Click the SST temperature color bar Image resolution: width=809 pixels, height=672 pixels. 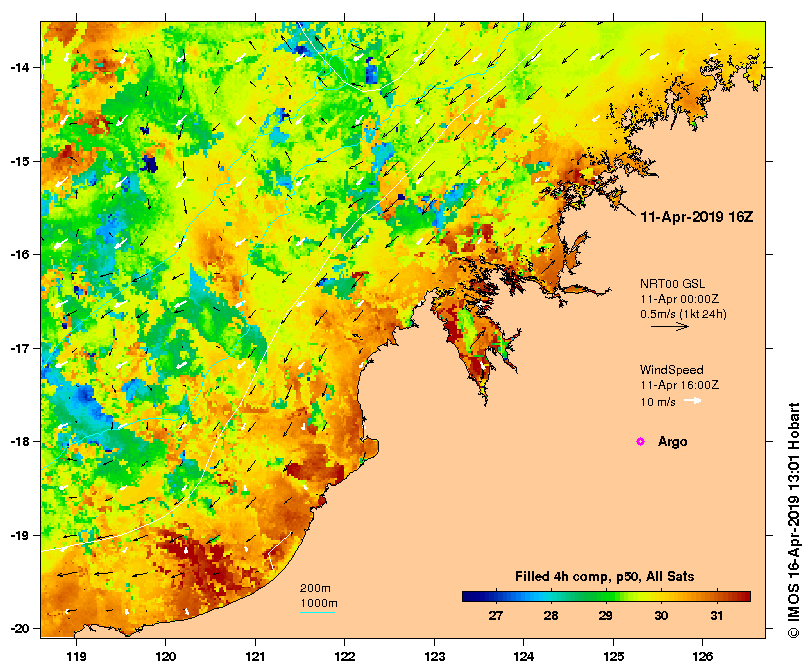(606, 597)
